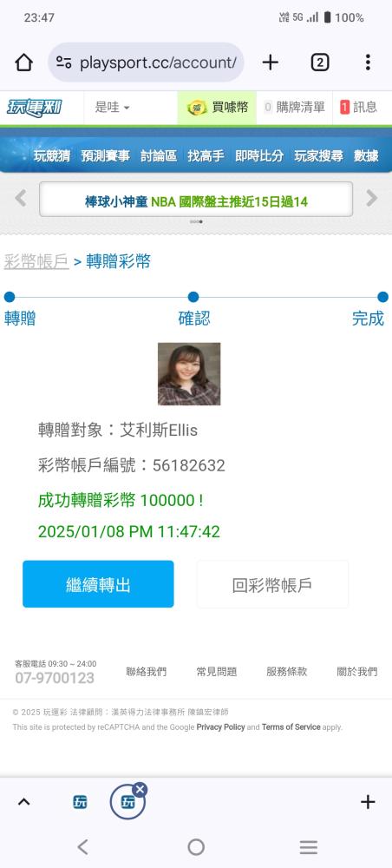Switch to the first 玩 tab icon
This screenshot has width=392, height=868.
(80, 801)
